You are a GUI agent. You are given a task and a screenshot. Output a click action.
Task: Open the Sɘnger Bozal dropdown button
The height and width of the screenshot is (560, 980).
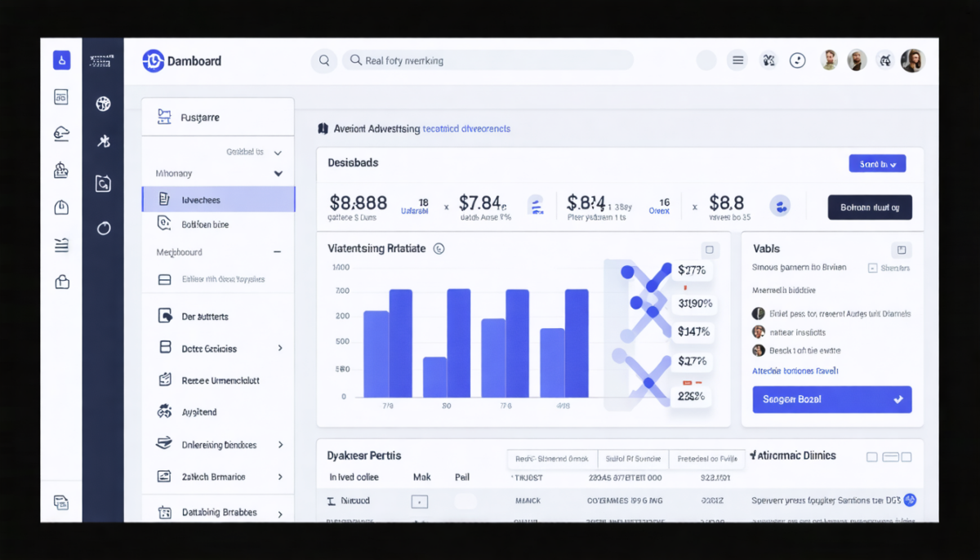[x=832, y=399]
